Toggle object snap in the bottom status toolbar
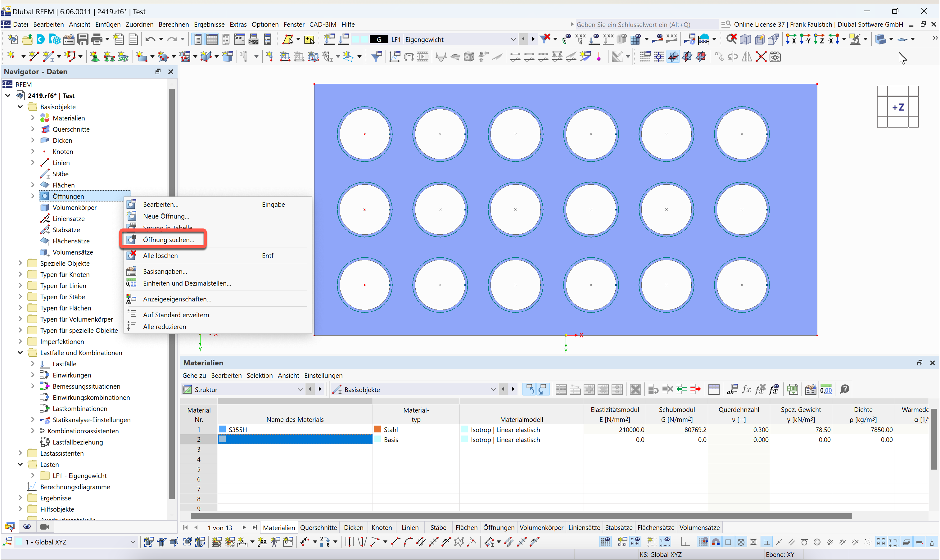Screen dimensions: 940x560 point(716,542)
